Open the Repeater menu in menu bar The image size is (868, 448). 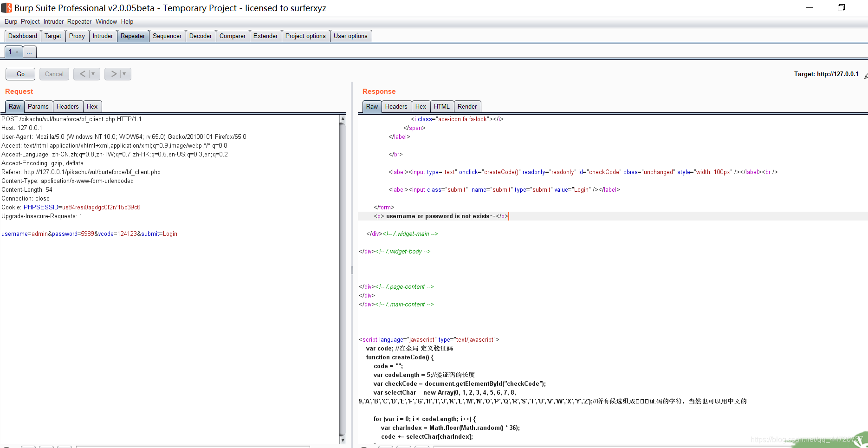pyautogui.click(x=79, y=21)
